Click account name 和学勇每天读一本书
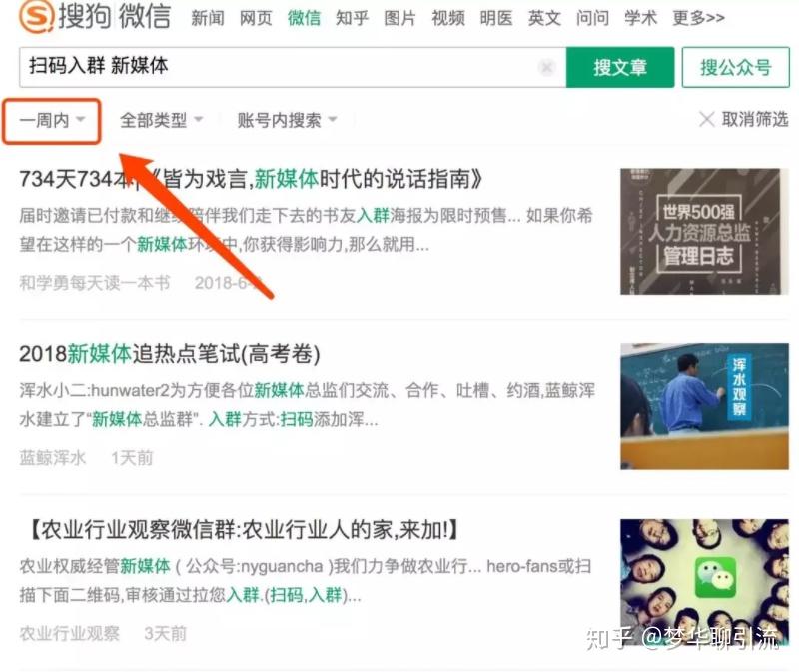This screenshot has width=799, height=672. (94, 283)
